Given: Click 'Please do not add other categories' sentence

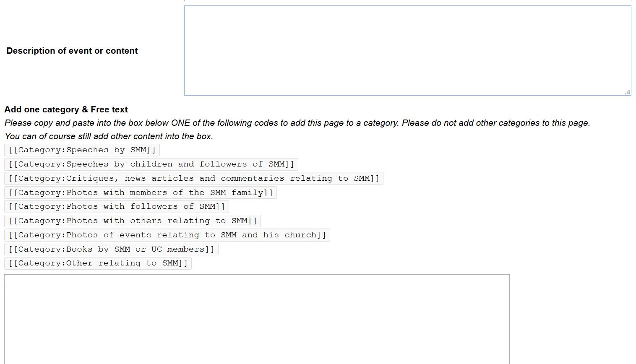Looking at the screenshot, I should (496, 123).
